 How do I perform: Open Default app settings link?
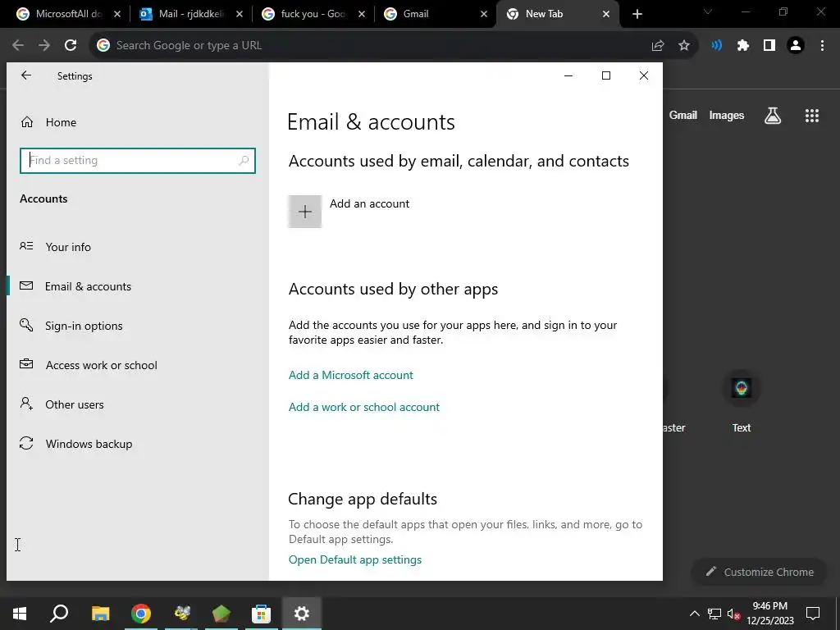(354, 559)
